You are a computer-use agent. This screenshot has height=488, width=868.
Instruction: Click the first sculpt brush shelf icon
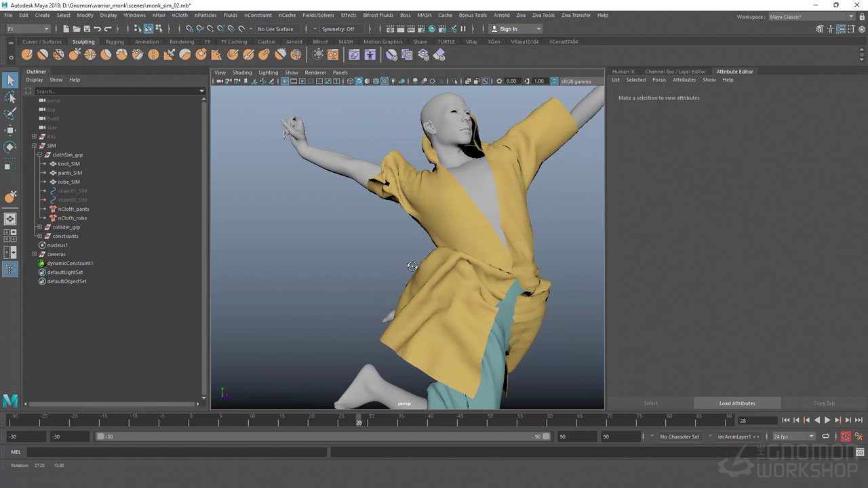click(x=27, y=55)
